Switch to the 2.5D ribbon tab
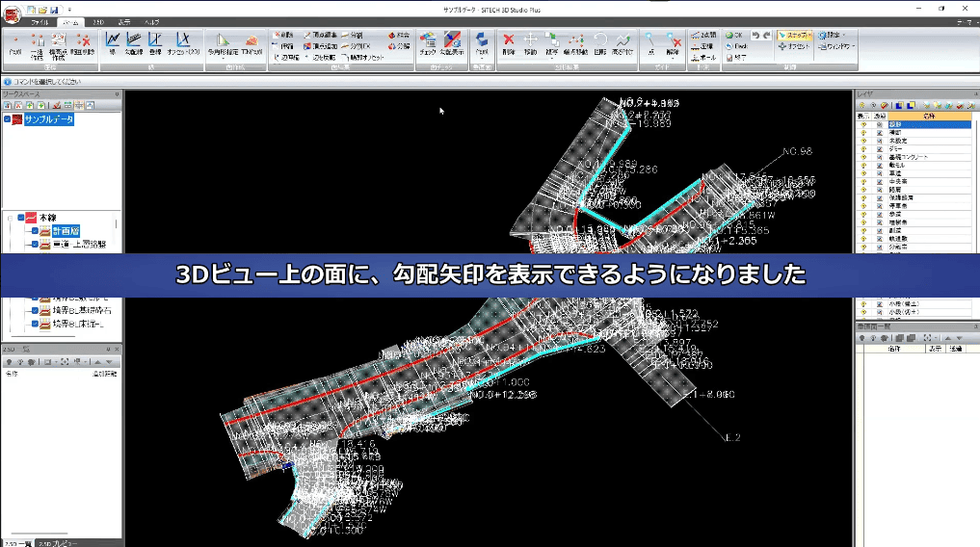980x547 pixels. (98, 22)
